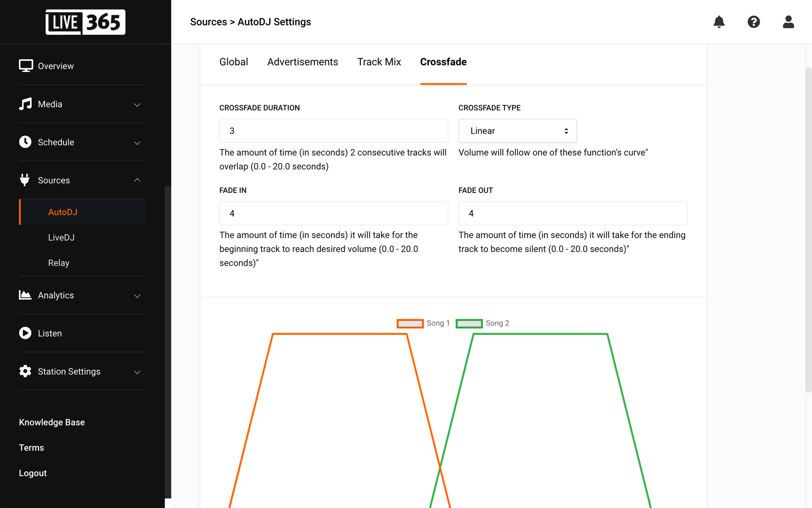Viewport: 812px width, 508px height.
Task: Click the help question mark icon
Action: click(x=754, y=22)
